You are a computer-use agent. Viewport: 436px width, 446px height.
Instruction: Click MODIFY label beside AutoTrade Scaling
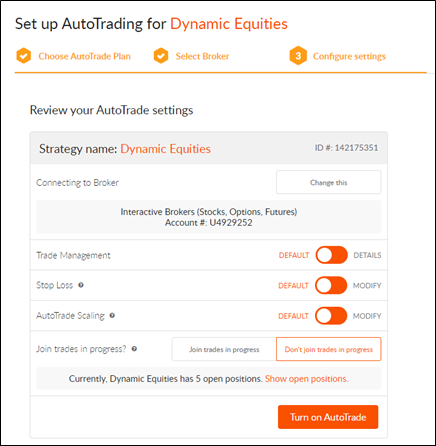[367, 316]
